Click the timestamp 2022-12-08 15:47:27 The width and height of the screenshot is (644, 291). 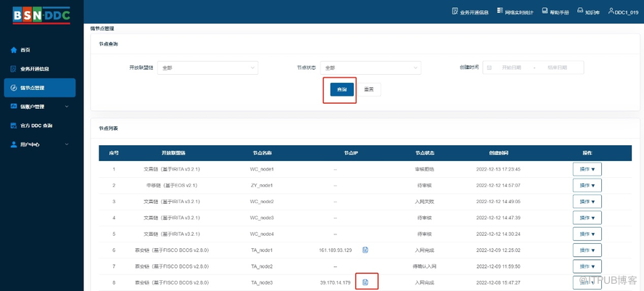click(x=498, y=282)
